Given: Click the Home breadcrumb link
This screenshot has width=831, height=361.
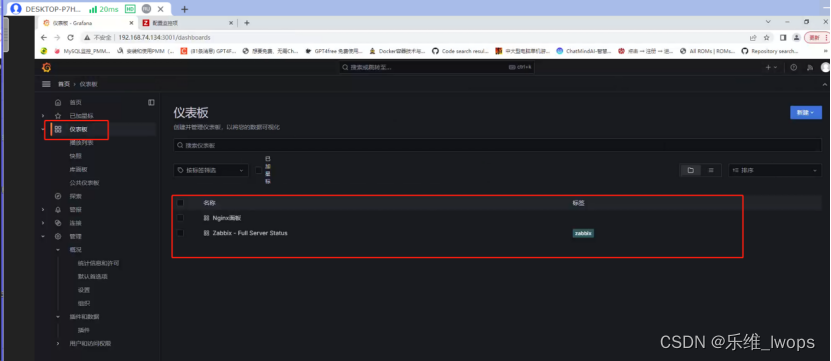Looking at the screenshot, I should (64, 84).
